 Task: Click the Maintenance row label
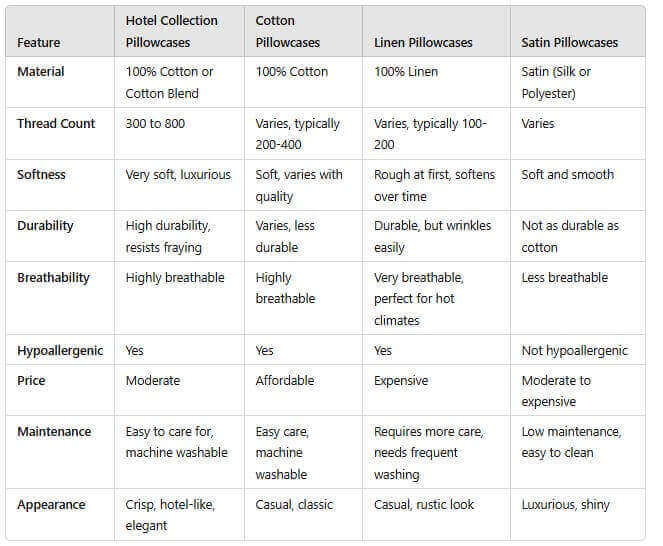coord(54,431)
